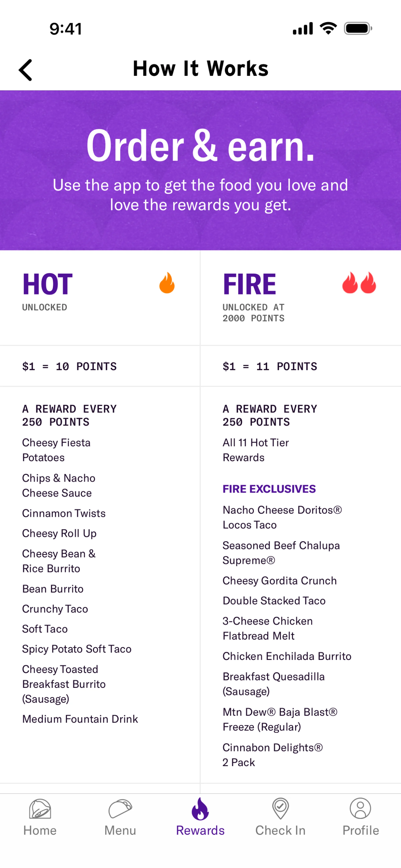
Task: Tap the battery status icon
Action: tap(358, 29)
